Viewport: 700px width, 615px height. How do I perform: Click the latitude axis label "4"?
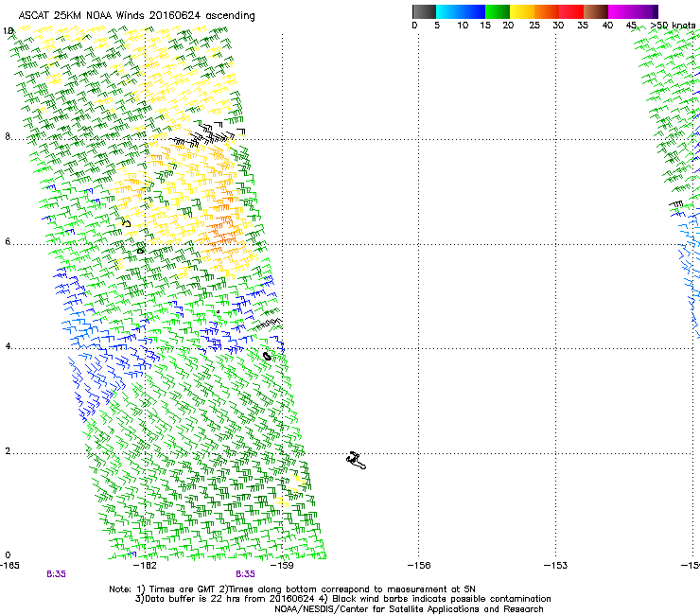(8, 346)
